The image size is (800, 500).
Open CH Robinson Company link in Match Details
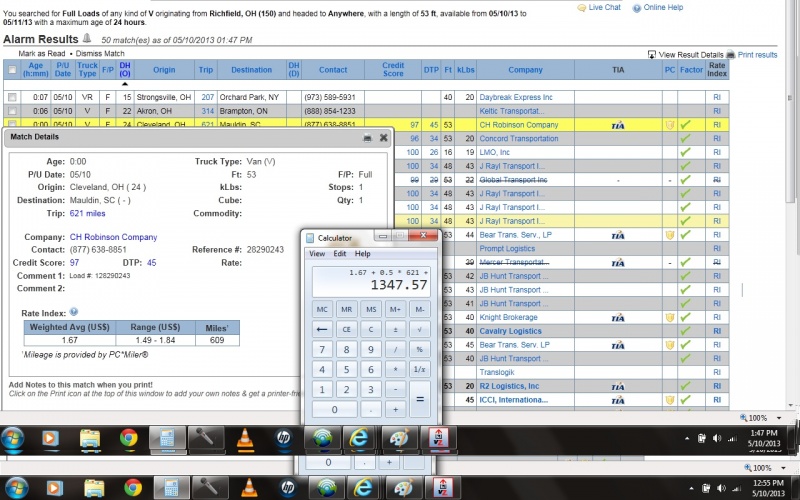click(x=113, y=237)
